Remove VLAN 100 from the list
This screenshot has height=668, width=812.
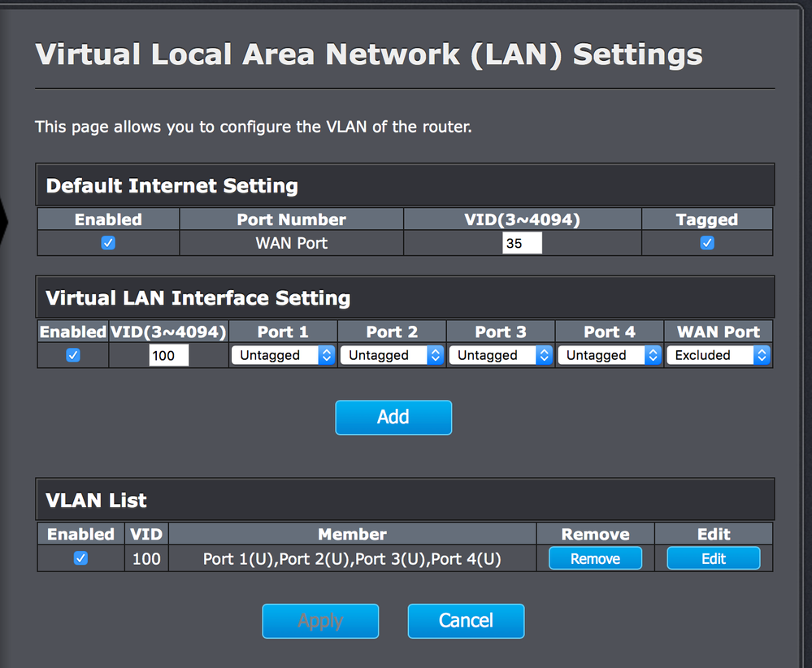[595, 558]
